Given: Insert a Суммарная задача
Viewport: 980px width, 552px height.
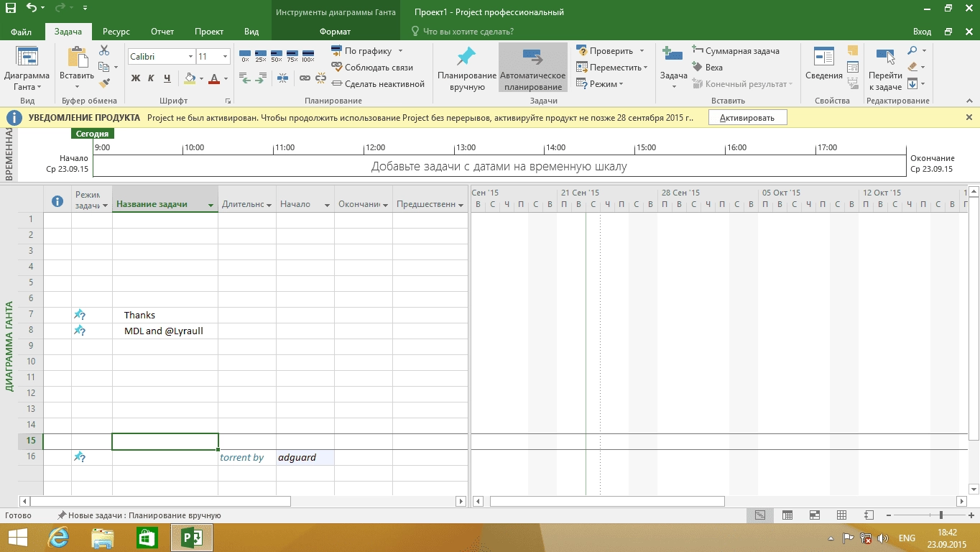Looking at the screenshot, I should pos(736,51).
